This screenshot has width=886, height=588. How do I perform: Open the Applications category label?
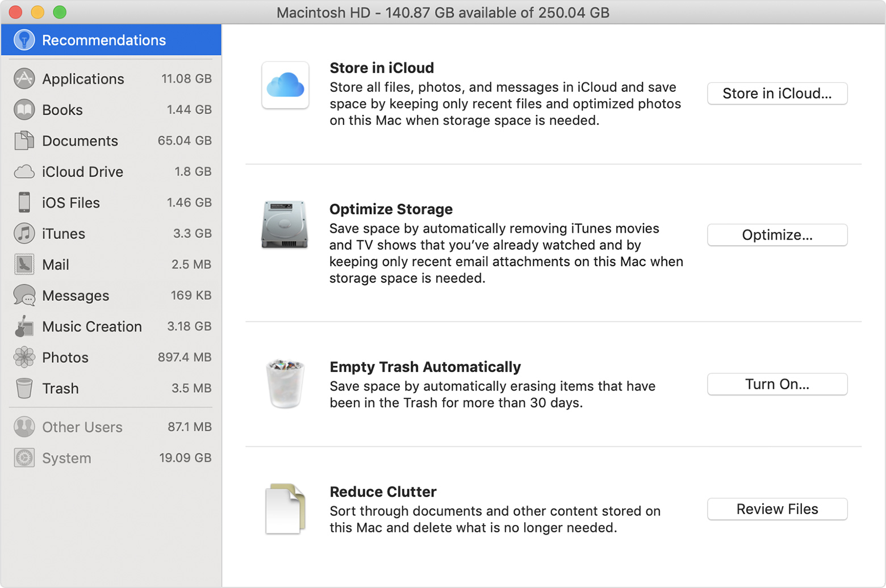pos(83,79)
